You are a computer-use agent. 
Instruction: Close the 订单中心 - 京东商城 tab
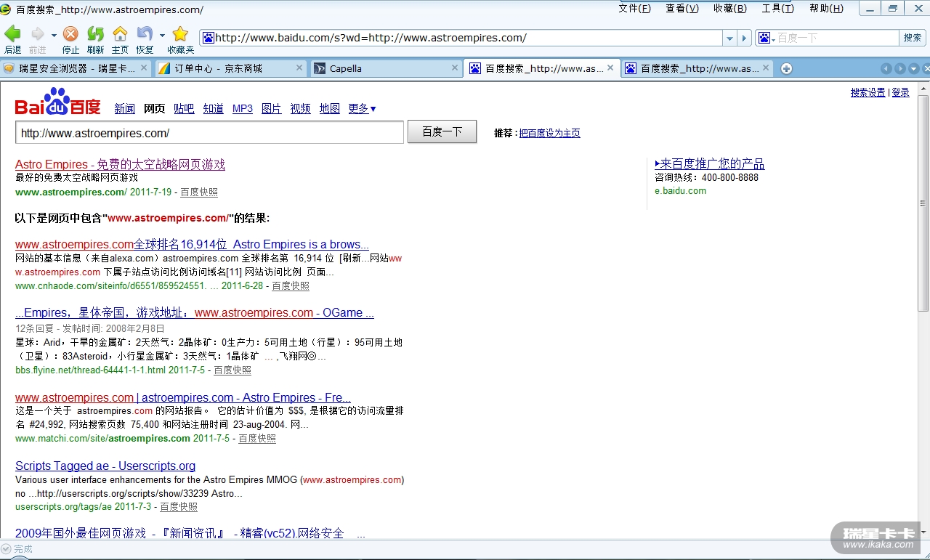point(299,68)
